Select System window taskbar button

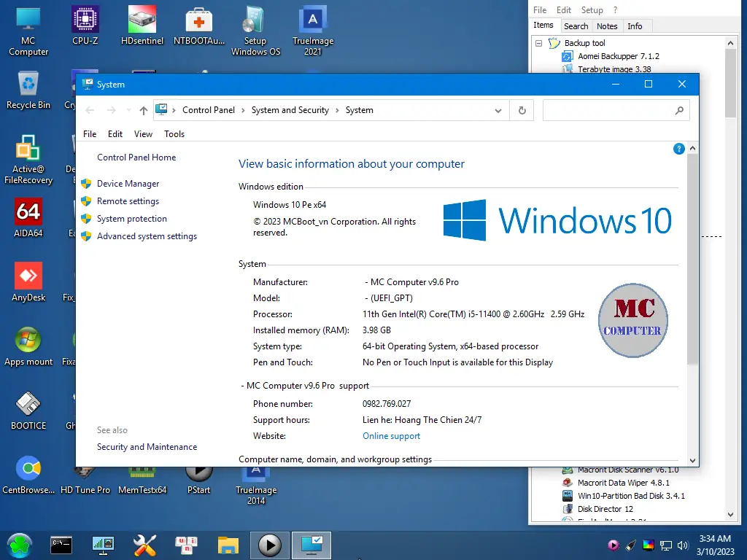tap(311, 545)
